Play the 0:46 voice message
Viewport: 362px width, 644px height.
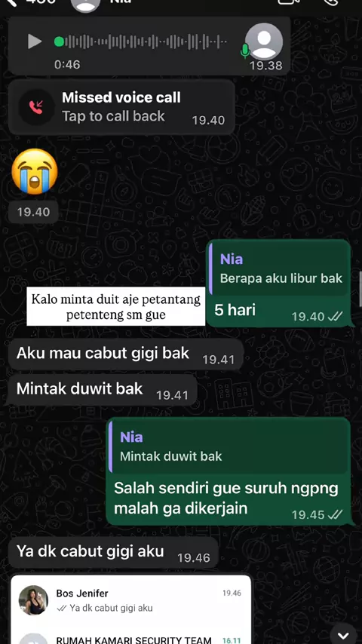[35, 41]
